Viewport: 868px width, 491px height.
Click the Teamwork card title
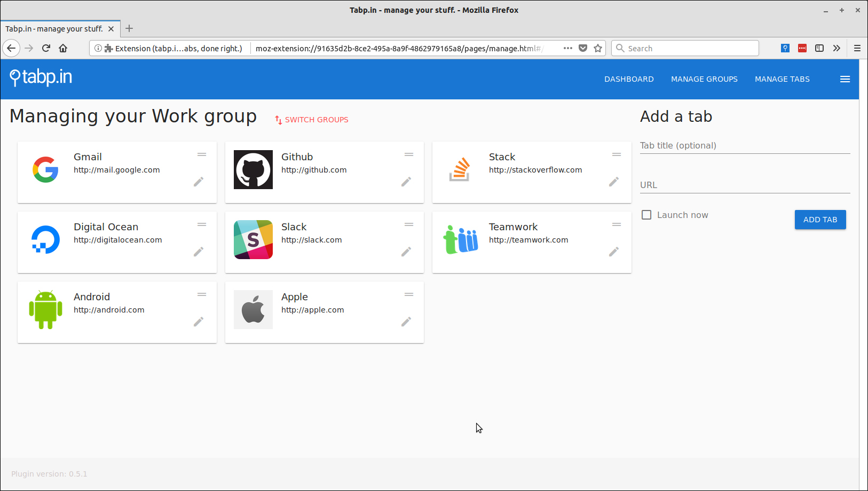[x=513, y=227]
